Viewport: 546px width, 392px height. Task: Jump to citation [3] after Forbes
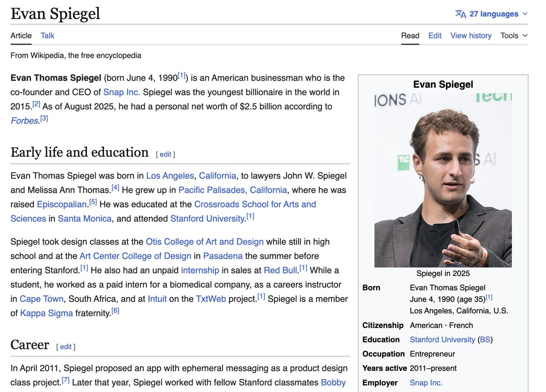pos(44,119)
